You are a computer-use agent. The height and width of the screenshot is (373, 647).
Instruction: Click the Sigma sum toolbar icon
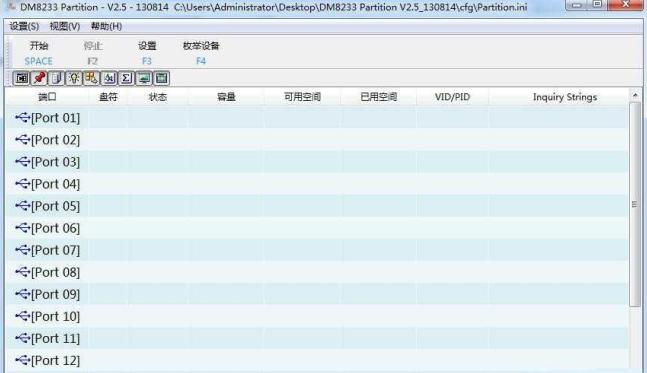click(x=126, y=78)
